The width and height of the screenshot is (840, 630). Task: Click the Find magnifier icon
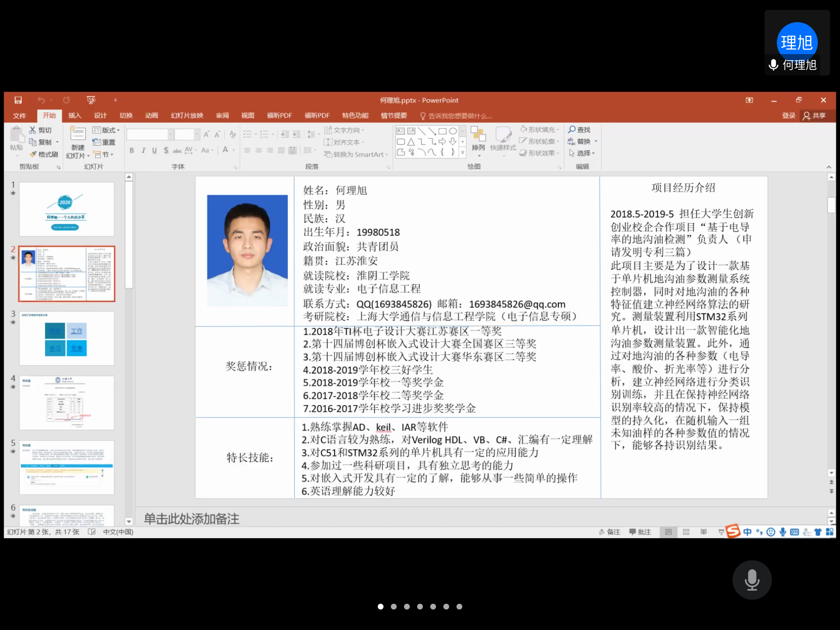[x=572, y=130]
